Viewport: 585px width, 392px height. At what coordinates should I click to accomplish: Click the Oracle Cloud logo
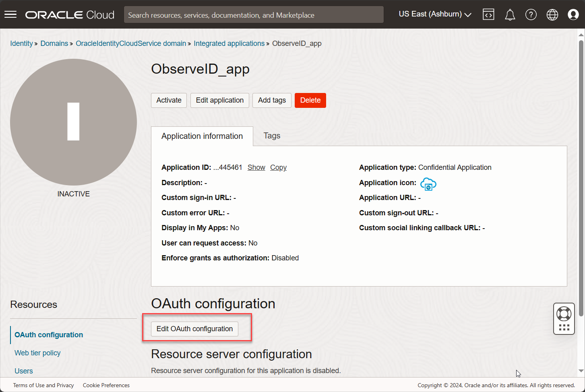click(x=69, y=14)
